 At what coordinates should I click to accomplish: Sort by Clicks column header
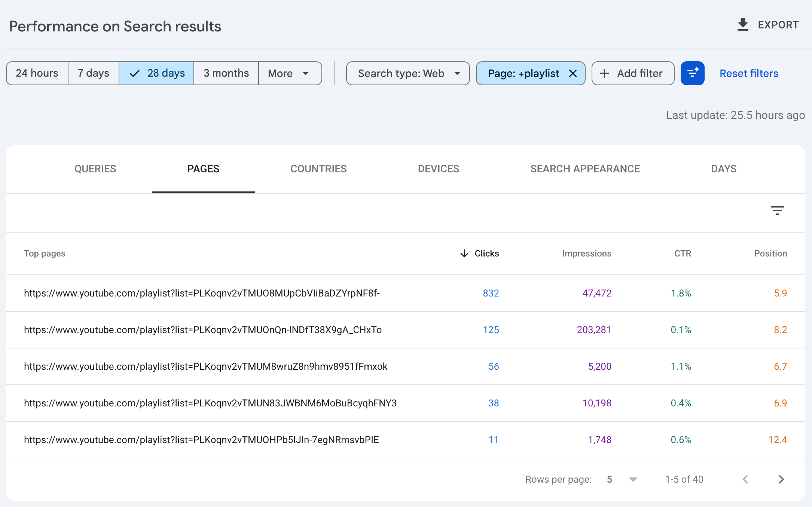coord(479,254)
